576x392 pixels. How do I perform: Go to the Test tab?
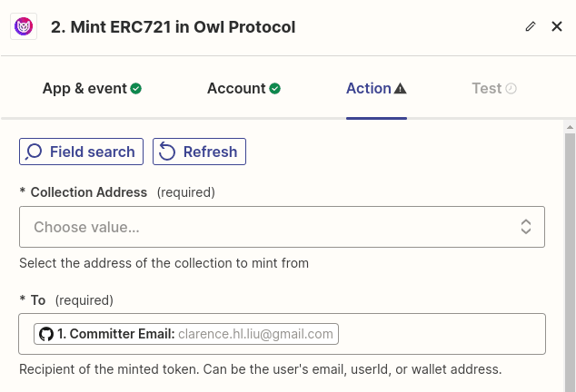486,88
